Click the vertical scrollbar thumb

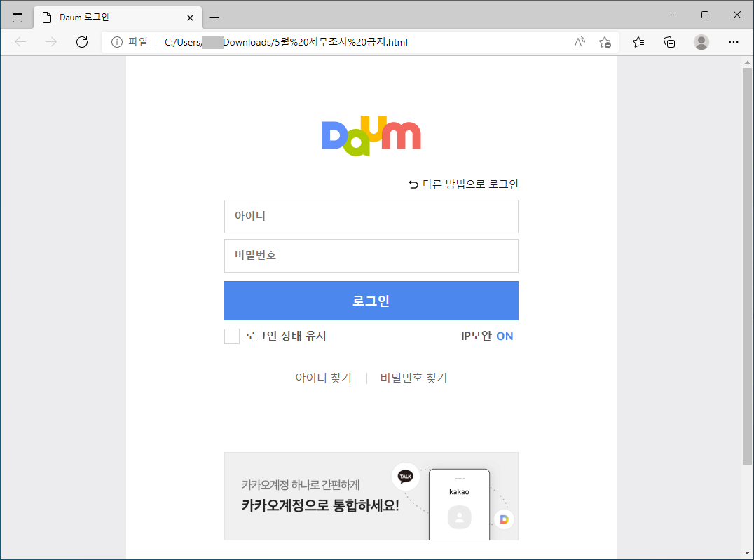coord(747,266)
